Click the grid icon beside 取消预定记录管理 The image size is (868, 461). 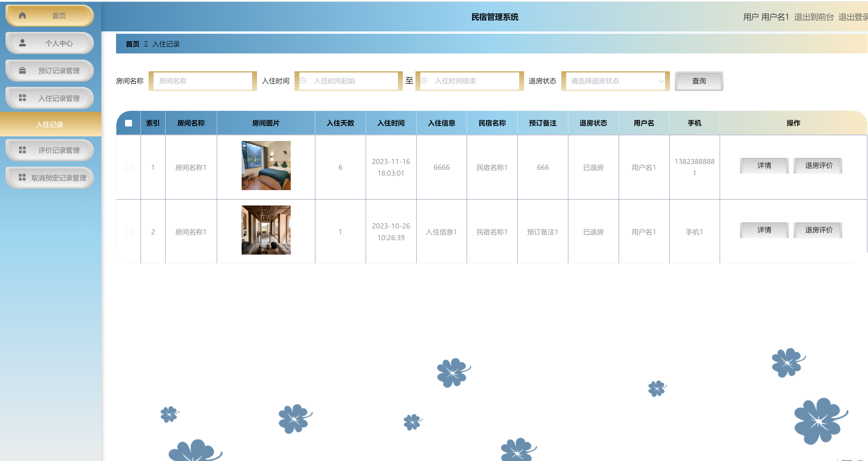click(22, 178)
